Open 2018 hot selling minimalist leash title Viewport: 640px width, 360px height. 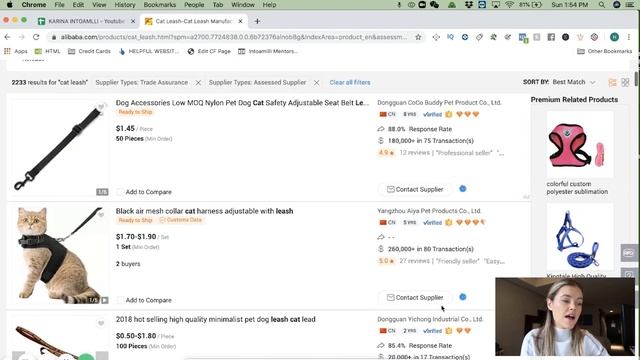coord(215,319)
